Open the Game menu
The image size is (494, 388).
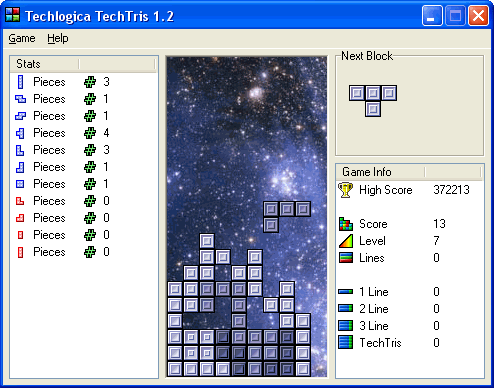pyautogui.click(x=22, y=38)
